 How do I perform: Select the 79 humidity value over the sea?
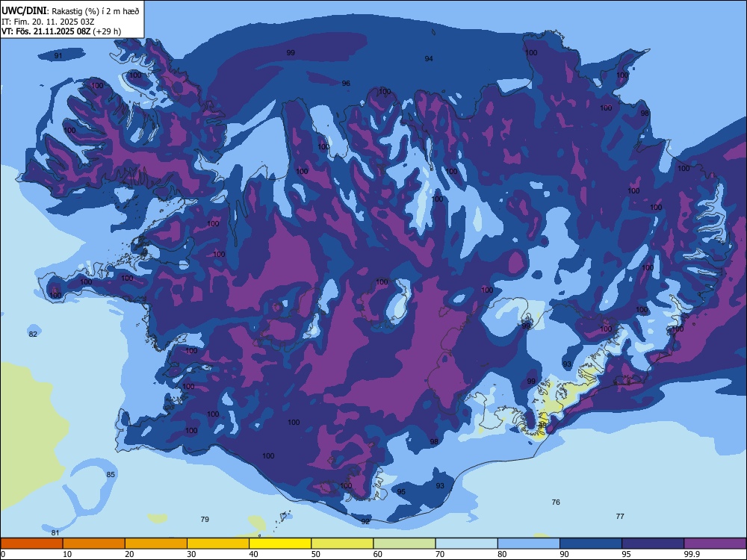(205, 520)
